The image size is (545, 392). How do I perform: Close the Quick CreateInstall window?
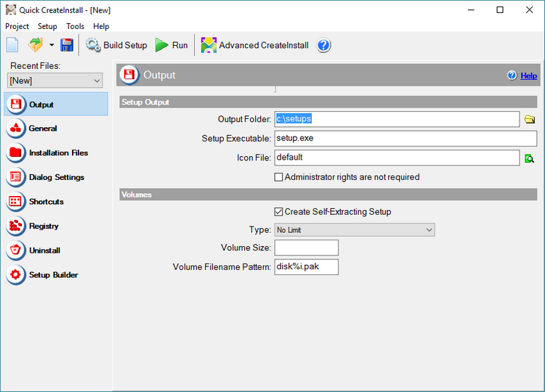[x=529, y=10]
